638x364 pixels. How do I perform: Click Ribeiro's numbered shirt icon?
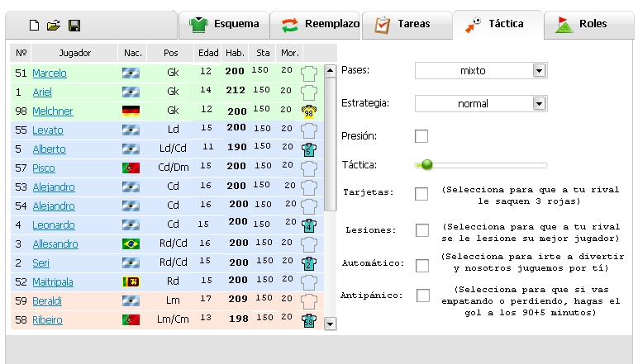click(x=309, y=320)
